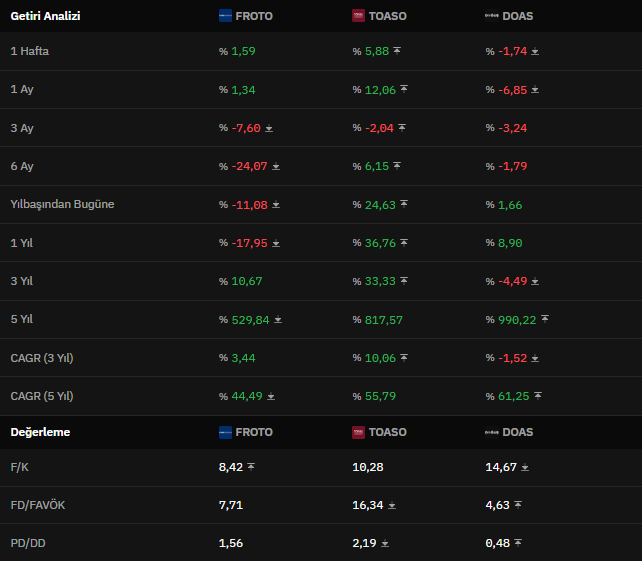
Task: Select the 6 Ay row label
Action: tap(22, 166)
